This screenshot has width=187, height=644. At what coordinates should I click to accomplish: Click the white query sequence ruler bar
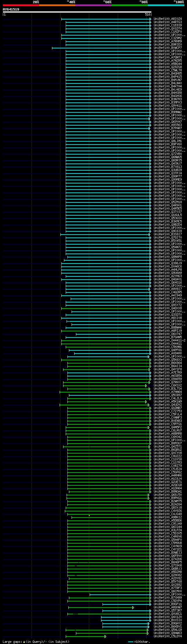pos(77,12)
